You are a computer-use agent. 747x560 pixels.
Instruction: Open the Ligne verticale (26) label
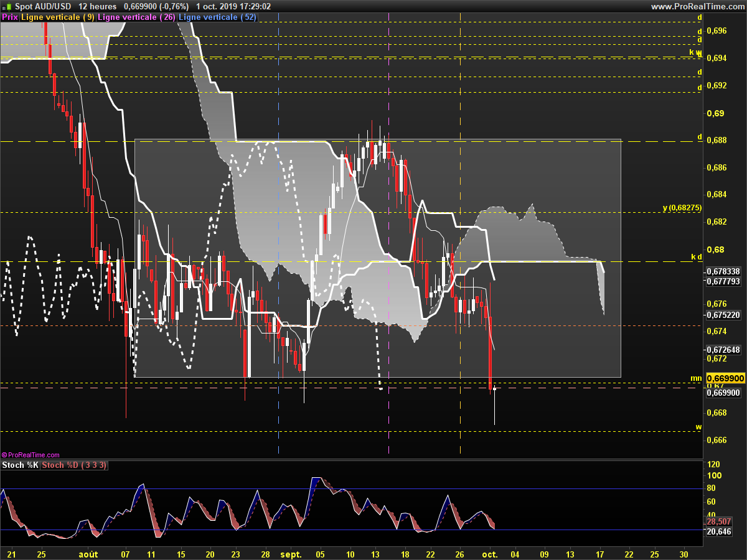coord(137,17)
